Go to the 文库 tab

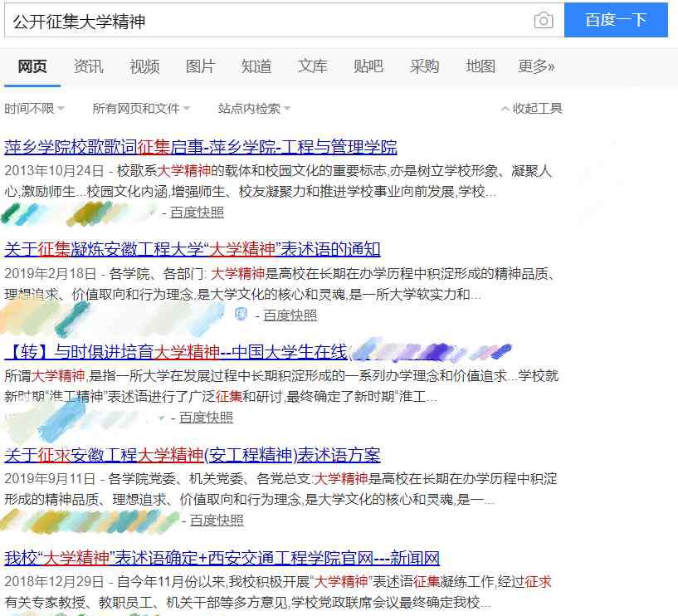click(312, 66)
